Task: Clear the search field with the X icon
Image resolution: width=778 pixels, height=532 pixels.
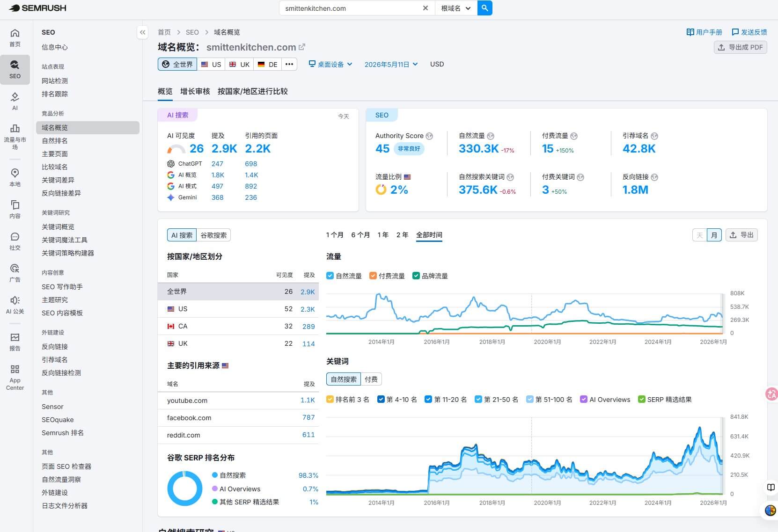Action: (425, 8)
